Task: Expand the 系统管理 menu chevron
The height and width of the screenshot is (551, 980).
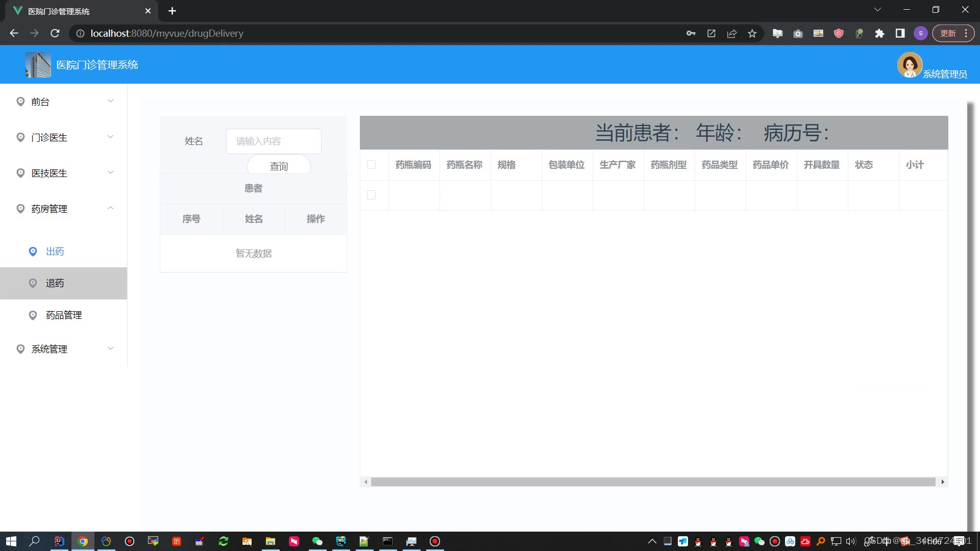Action: click(x=110, y=348)
